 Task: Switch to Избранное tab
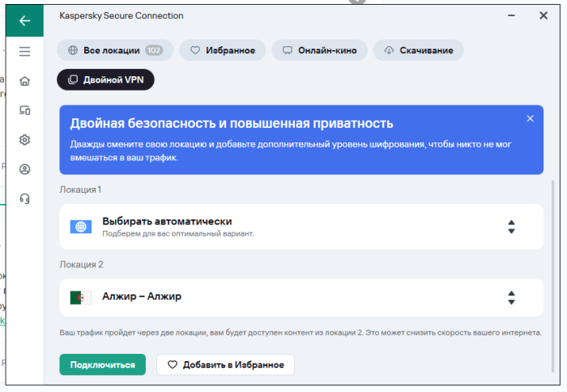tap(223, 50)
